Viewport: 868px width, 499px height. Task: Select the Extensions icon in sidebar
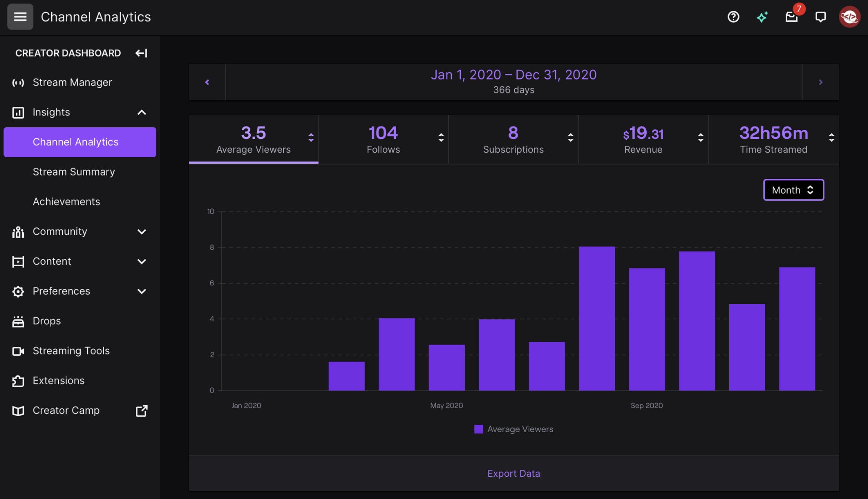(17, 380)
